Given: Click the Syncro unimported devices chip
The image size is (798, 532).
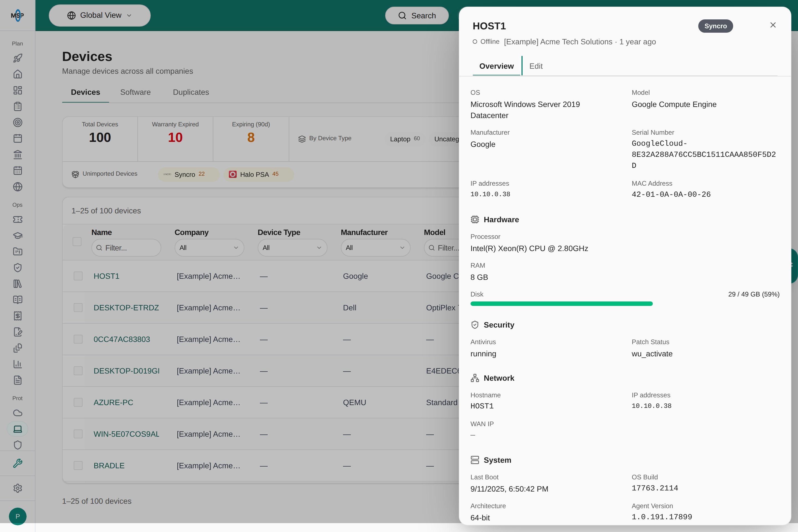Looking at the screenshot, I should coord(189,174).
